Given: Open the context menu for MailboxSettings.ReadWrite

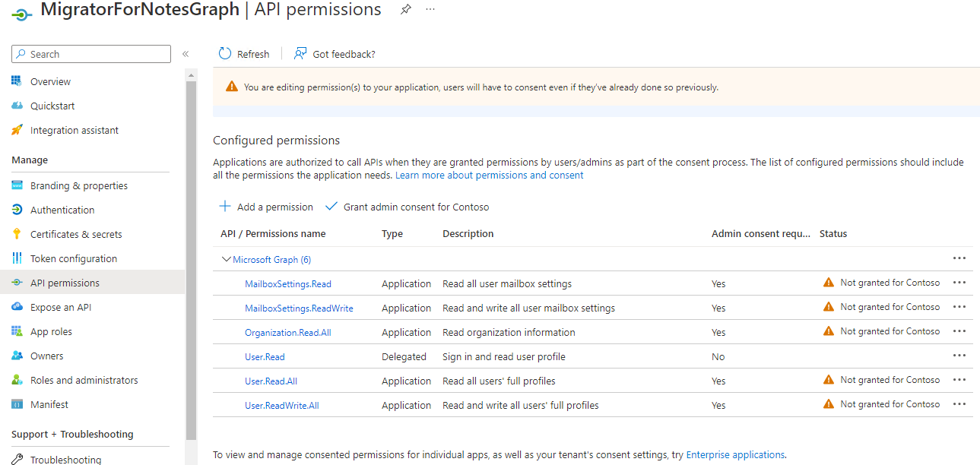Looking at the screenshot, I should (959, 306).
